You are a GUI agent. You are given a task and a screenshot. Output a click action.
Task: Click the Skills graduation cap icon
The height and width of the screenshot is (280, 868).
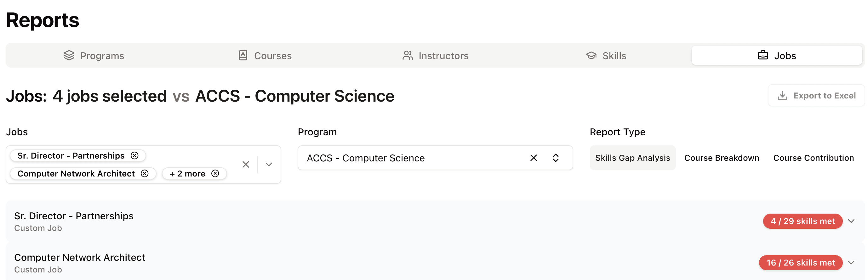(591, 55)
